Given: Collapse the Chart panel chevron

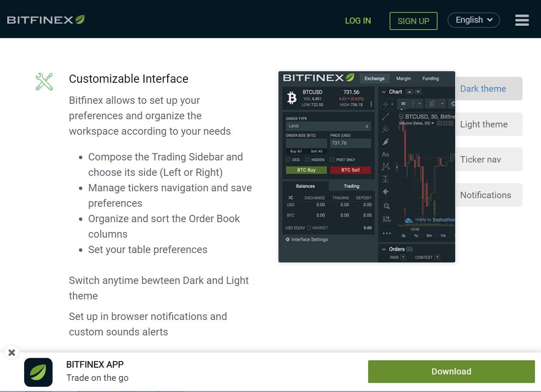Looking at the screenshot, I should pyautogui.click(x=384, y=92).
